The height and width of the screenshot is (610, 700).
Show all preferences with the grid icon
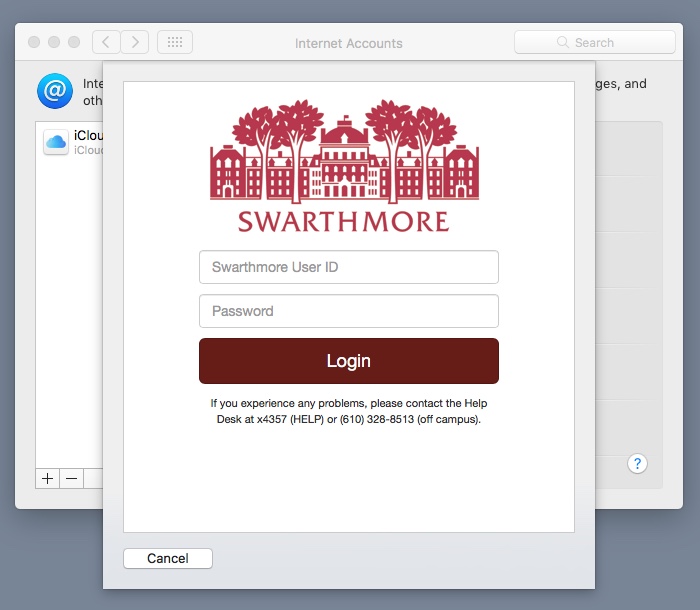pos(175,42)
